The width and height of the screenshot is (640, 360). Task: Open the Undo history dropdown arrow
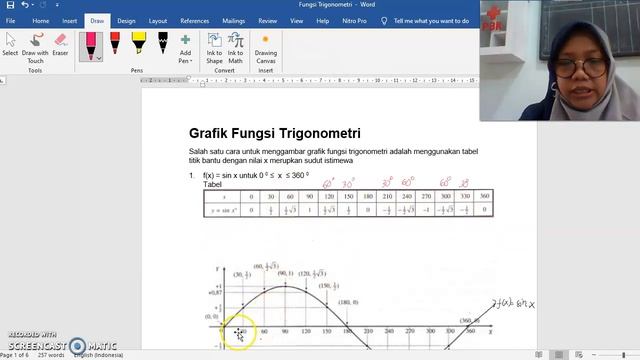pyautogui.click(x=33, y=5)
